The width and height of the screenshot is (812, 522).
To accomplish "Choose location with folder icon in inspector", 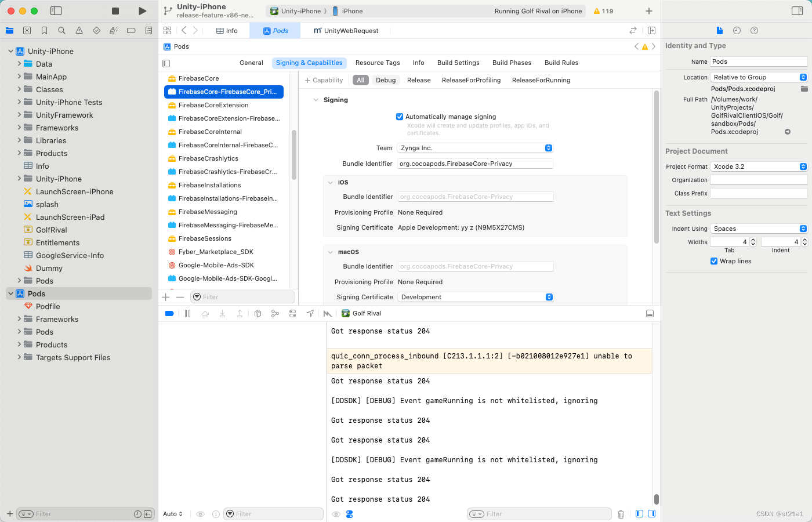I will 804,89.
